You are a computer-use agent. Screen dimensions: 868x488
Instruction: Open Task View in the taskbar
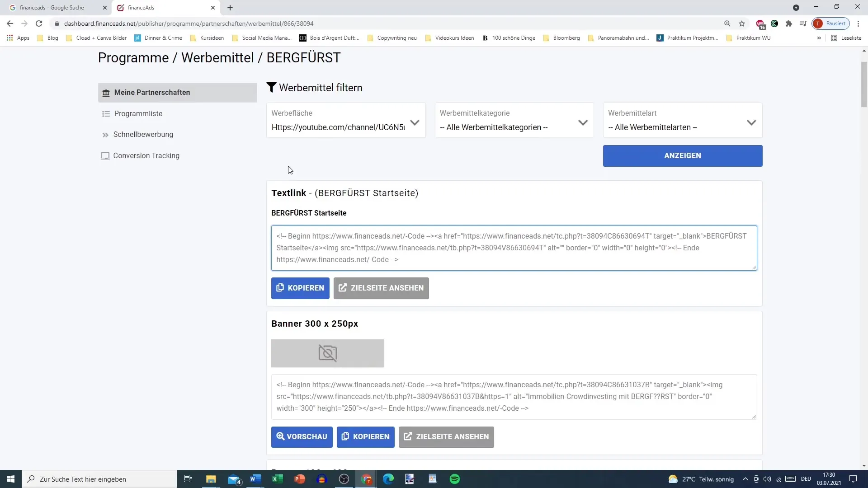coord(188,479)
